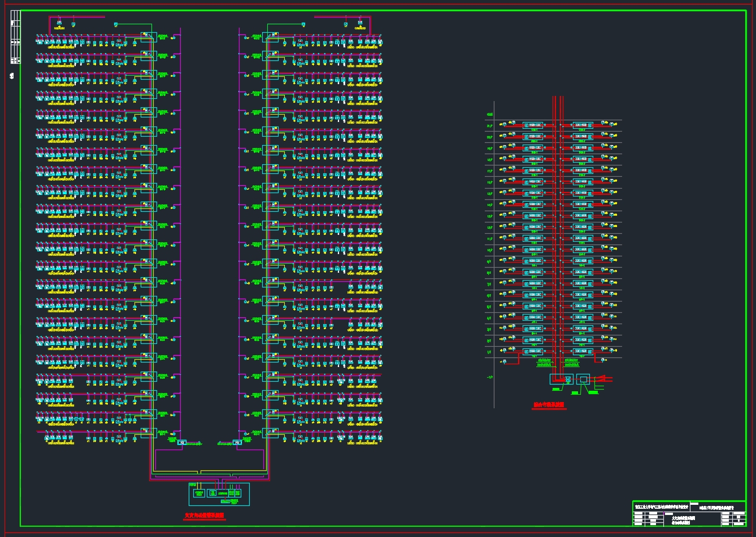Select the red fire alarm diagram title
This screenshot has width=756, height=537.
(x=205, y=516)
